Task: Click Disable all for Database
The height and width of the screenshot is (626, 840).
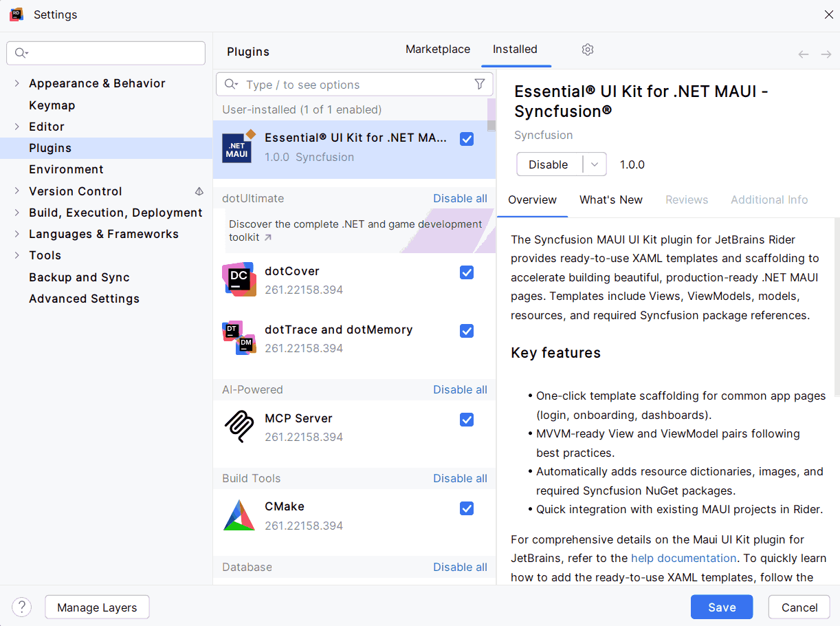Action: pos(460,567)
